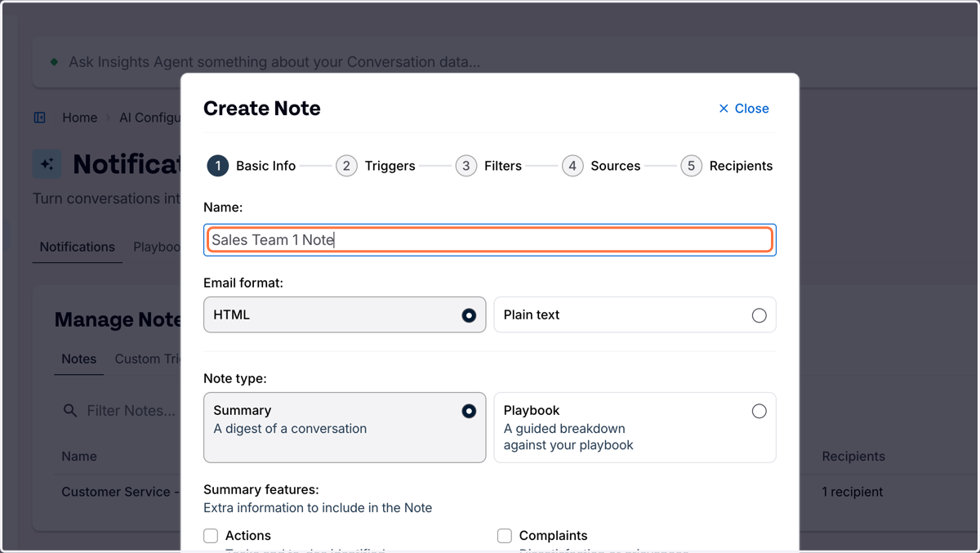Screen dimensions: 980x553
Task: Click the sidebar panel toggle icon
Action: click(x=40, y=118)
